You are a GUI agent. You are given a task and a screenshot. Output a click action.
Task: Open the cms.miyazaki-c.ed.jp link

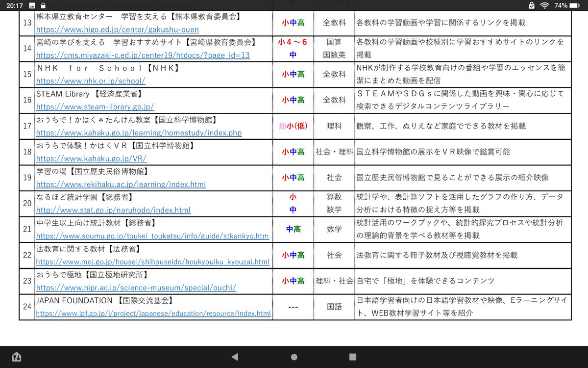[143, 55]
